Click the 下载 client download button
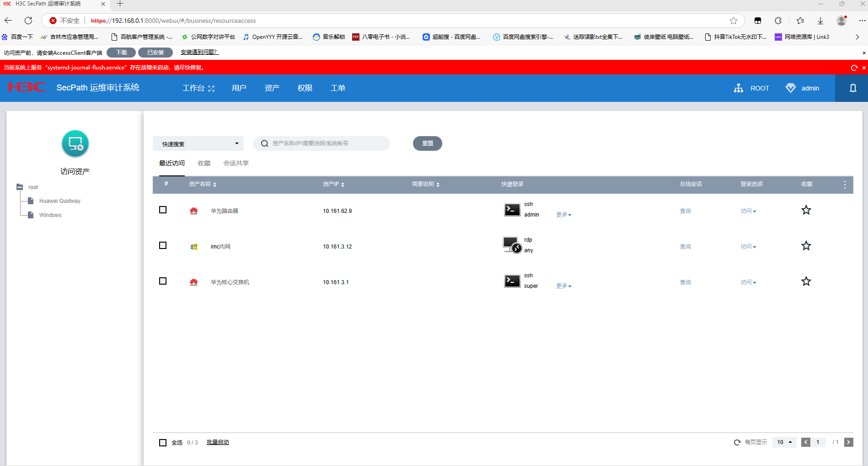Image resolution: width=868 pixels, height=466 pixels. (121, 53)
